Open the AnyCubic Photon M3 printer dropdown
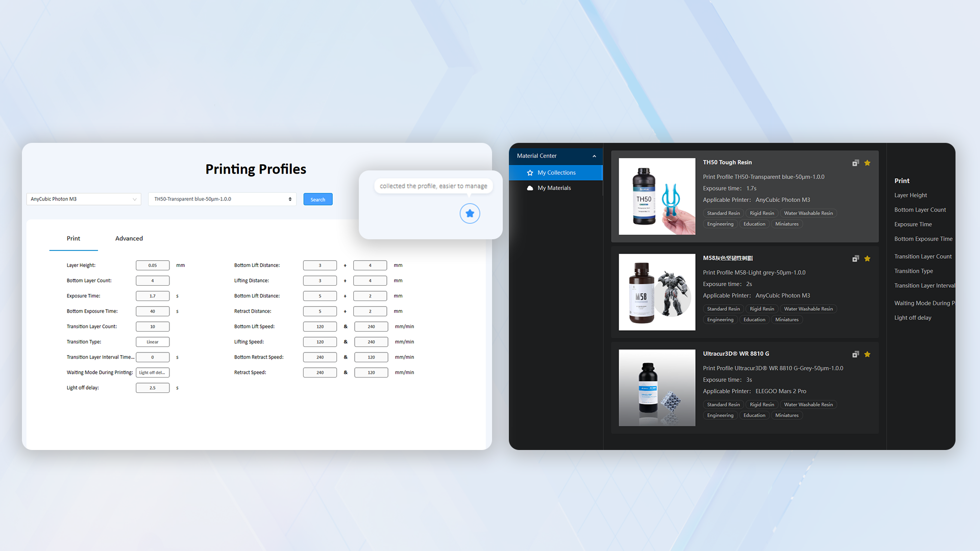The width and height of the screenshot is (980, 551). 84,199
